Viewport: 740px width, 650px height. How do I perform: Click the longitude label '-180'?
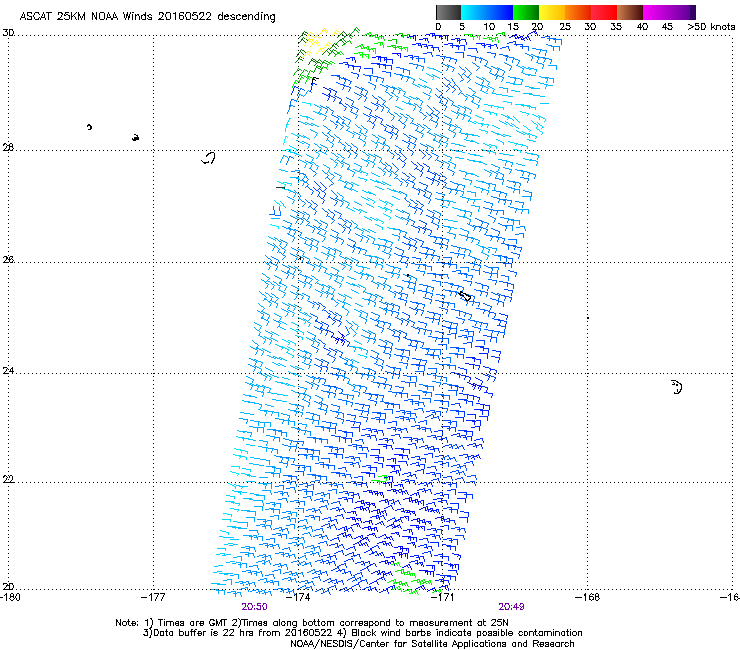pos(10,597)
